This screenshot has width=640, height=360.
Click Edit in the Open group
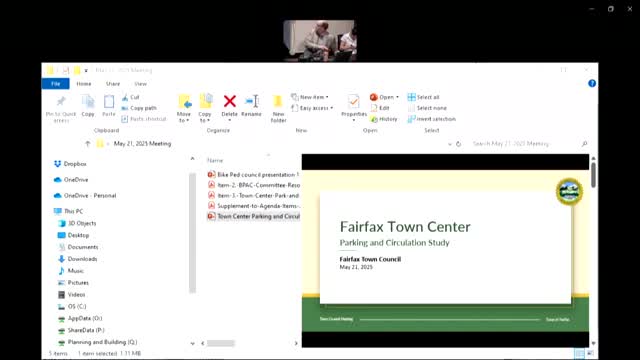(380, 108)
